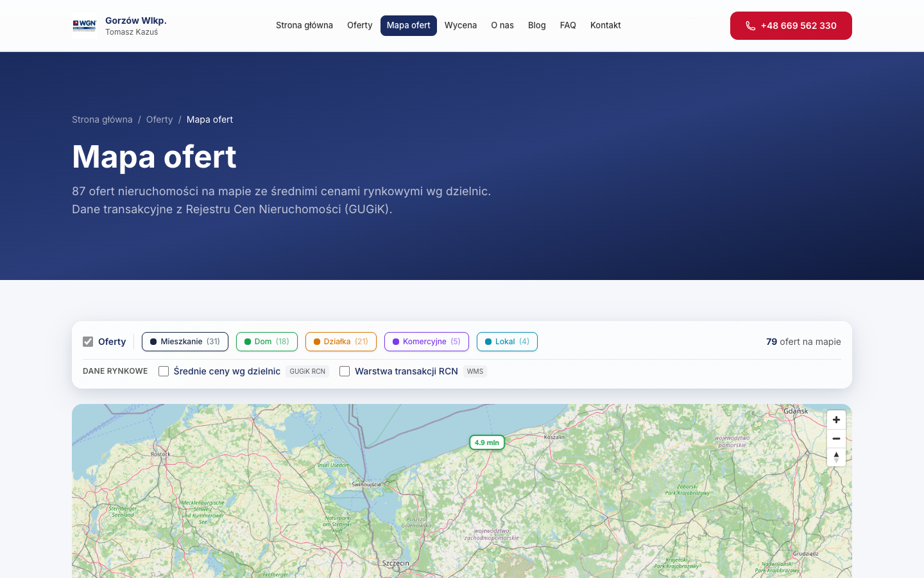Enable Warstwa transakcji RCN checkbox
Viewport: 924px width, 578px height.
pos(345,371)
